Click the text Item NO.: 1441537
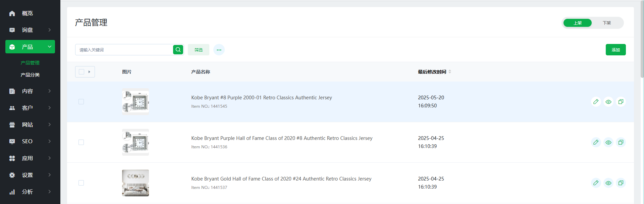 coord(209,188)
